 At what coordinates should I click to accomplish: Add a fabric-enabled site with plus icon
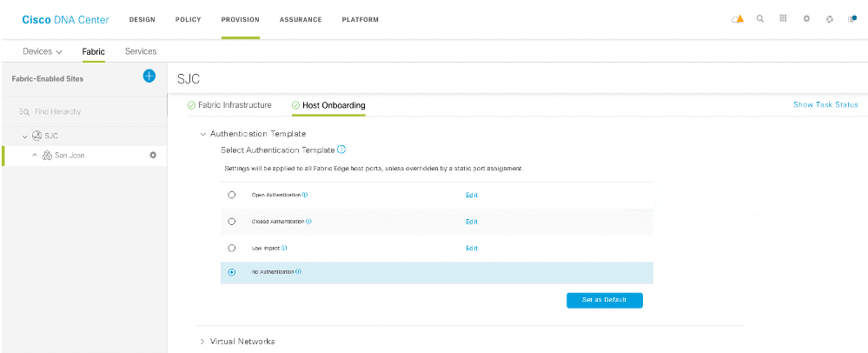coord(149,76)
